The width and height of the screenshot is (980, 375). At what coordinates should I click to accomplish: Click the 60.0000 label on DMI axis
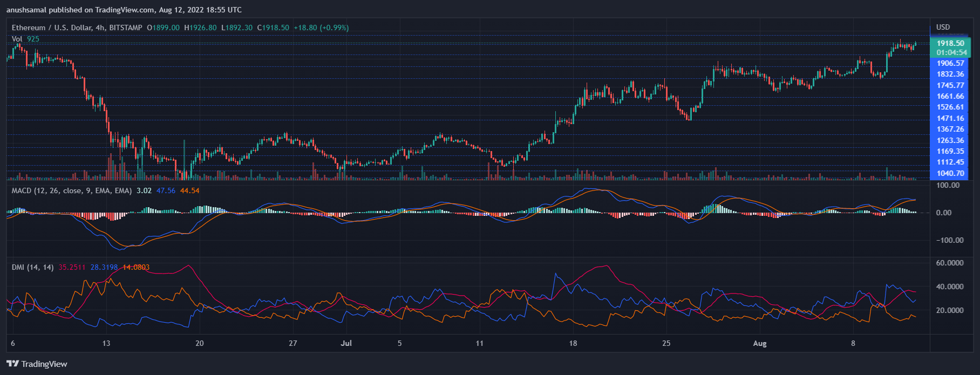point(949,263)
